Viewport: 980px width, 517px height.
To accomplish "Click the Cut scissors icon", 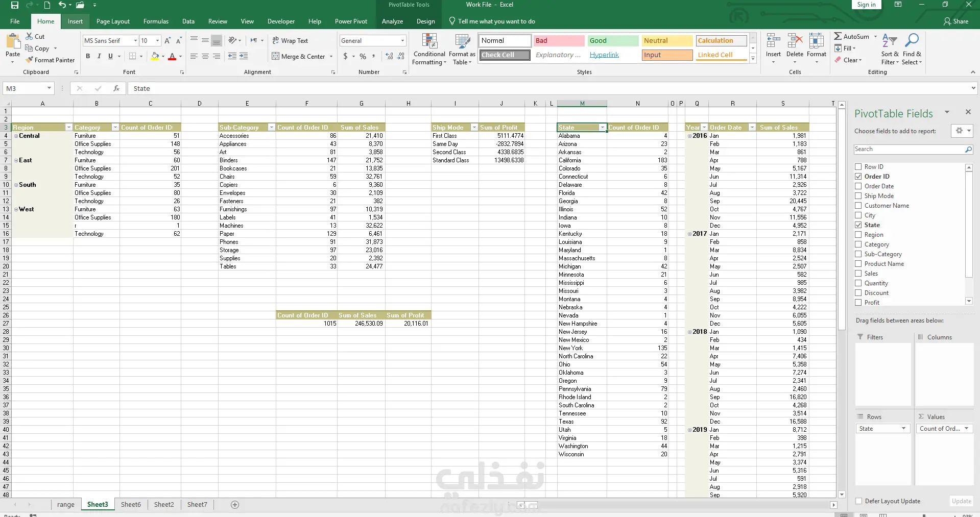I will point(30,36).
